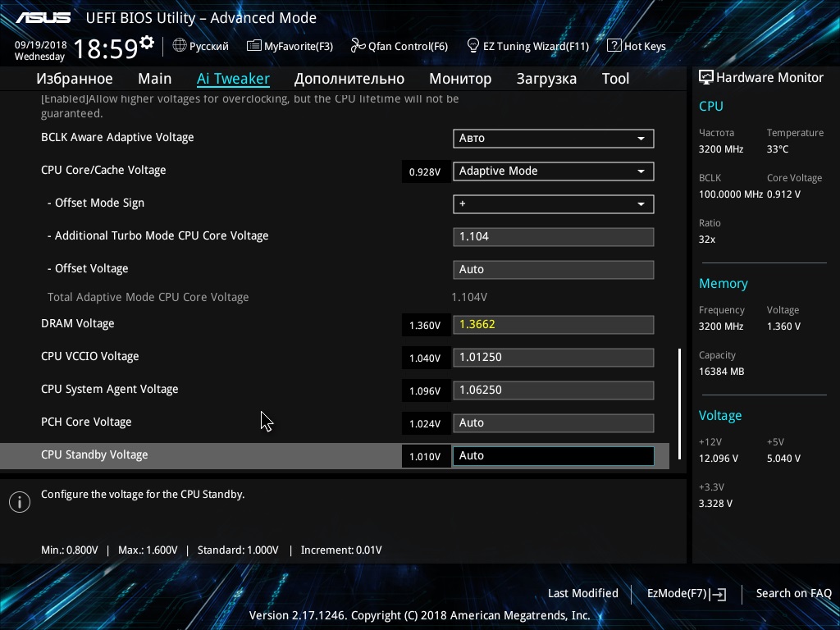This screenshot has height=630, width=840.
Task: Click the 1.024V PCH Core reading
Action: [x=426, y=423]
